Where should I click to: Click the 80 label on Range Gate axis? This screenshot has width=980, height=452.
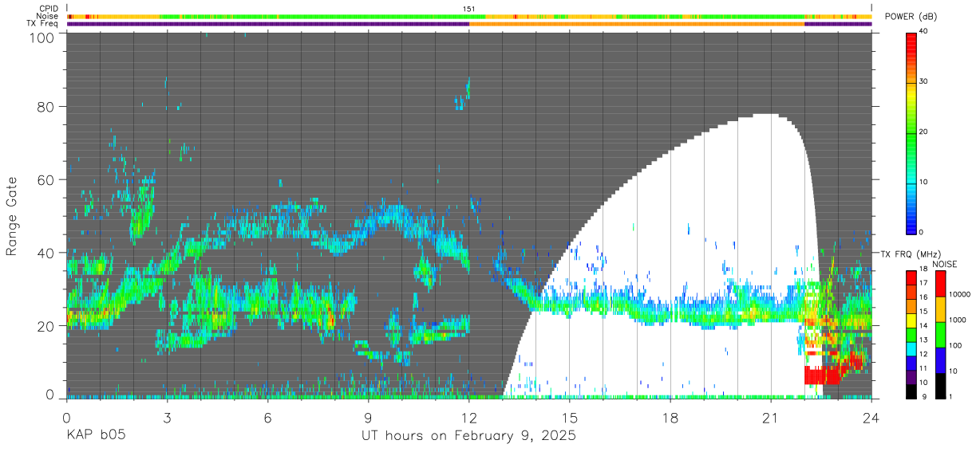pos(47,107)
